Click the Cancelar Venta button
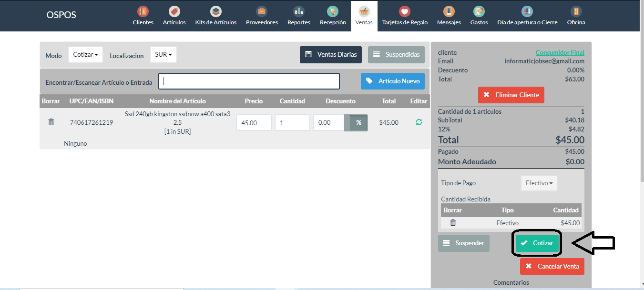The image size is (644, 290). tap(552, 266)
